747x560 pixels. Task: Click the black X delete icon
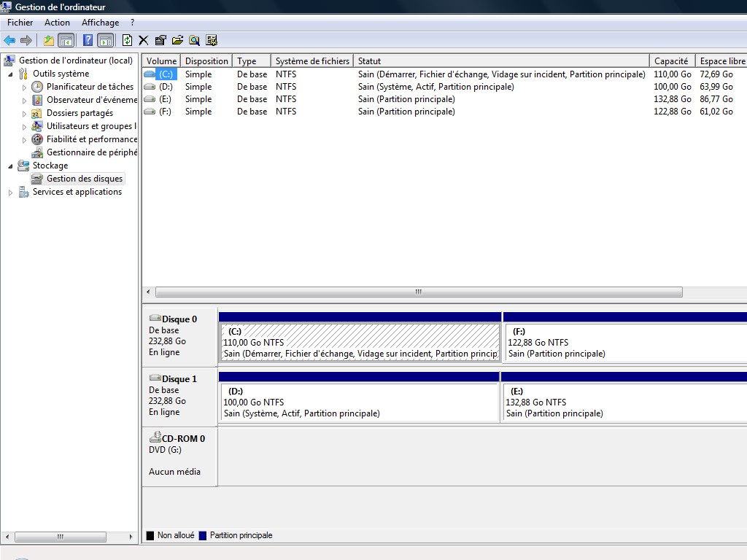[x=144, y=40]
